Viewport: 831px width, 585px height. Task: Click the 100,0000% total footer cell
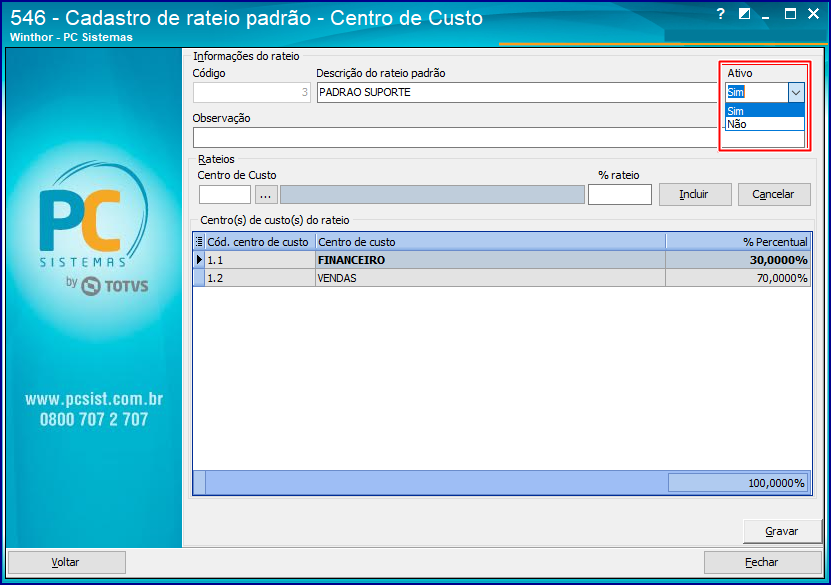click(x=738, y=483)
